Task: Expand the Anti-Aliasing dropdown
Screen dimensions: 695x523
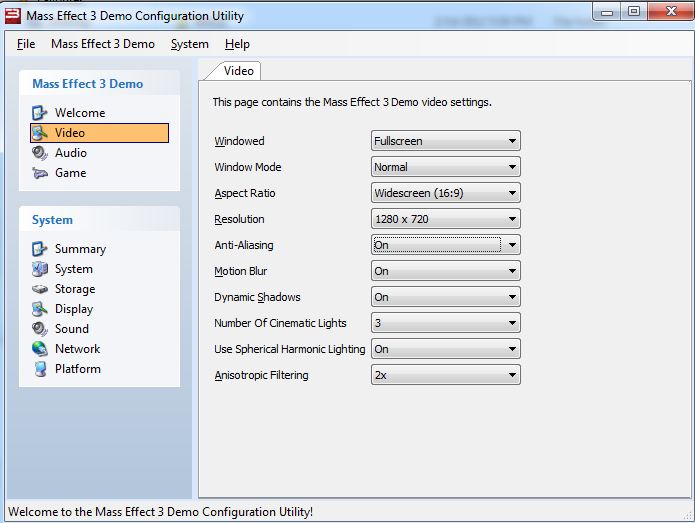Action: 445,245
